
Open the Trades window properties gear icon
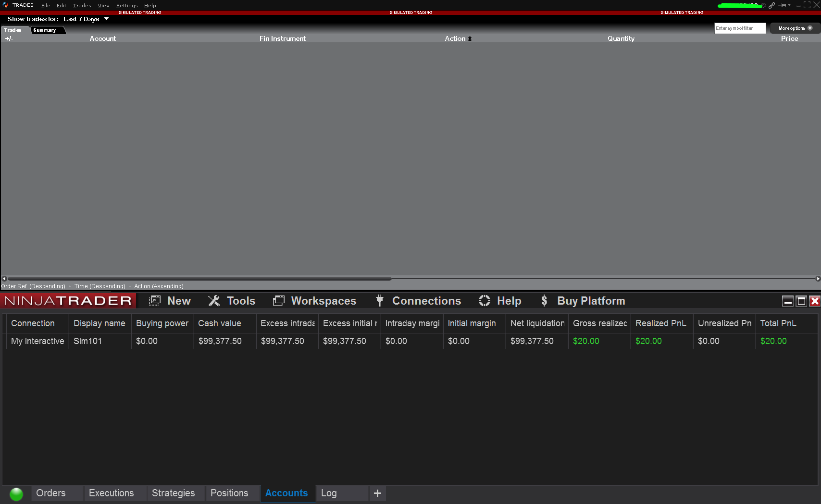point(763,5)
